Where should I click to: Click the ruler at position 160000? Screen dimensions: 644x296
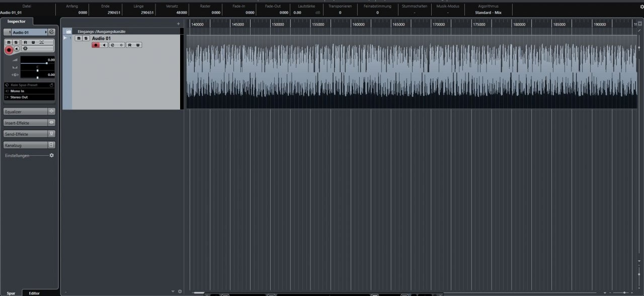pyautogui.click(x=358, y=24)
